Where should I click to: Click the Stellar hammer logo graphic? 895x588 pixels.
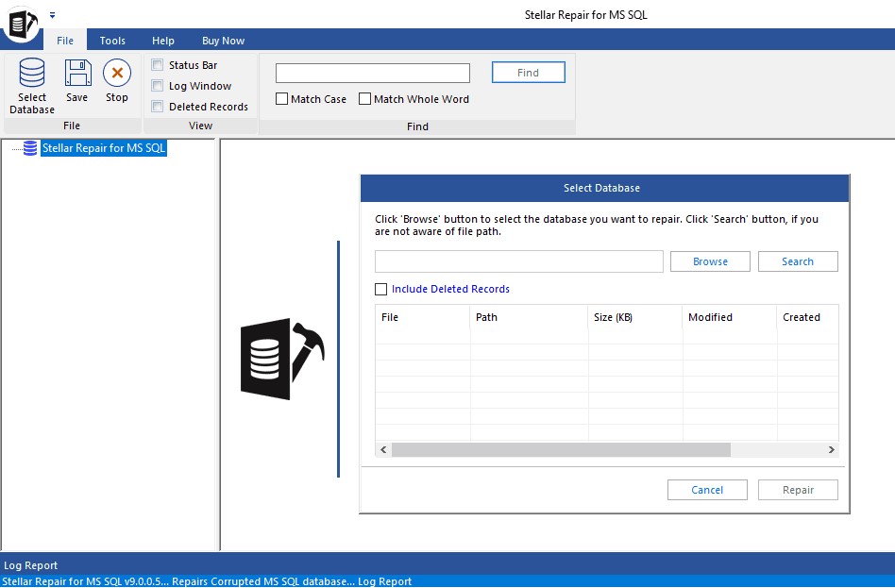tap(280, 361)
